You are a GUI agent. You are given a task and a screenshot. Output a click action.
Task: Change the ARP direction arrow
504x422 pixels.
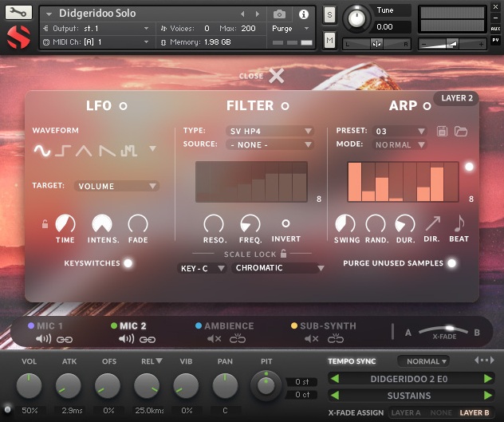coord(433,223)
